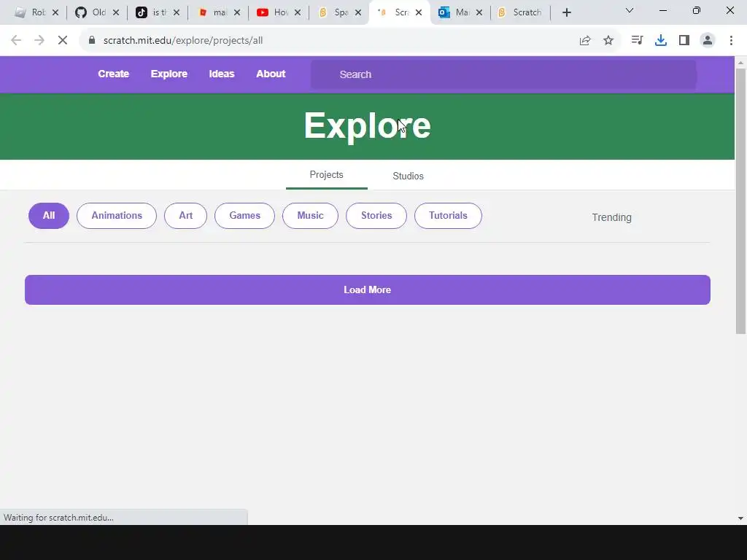
Task: Click the scrollbar up arrow
Action: [x=740, y=63]
